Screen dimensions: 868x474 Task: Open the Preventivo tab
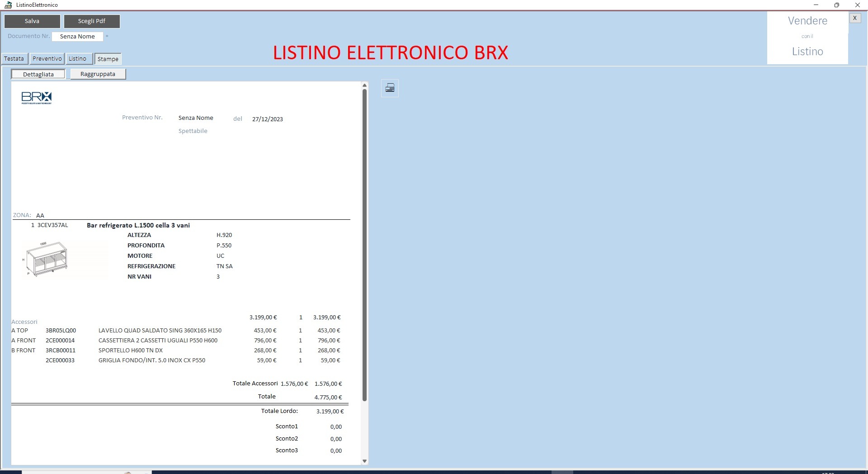coord(47,59)
